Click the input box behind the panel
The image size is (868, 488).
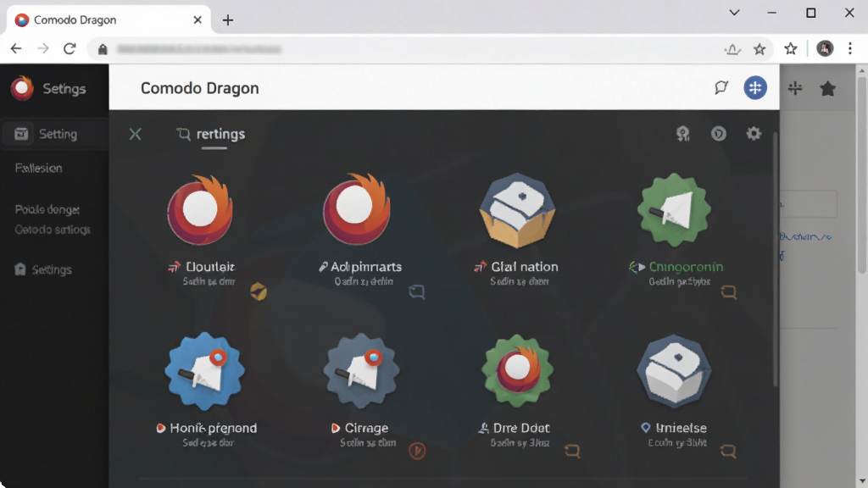pos(808,204)
